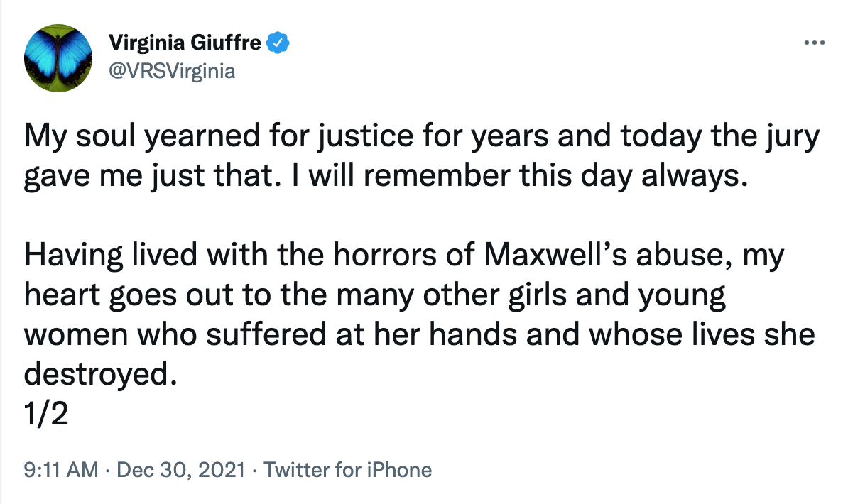Select the @VRSVirginia handle

click(172, 71)
